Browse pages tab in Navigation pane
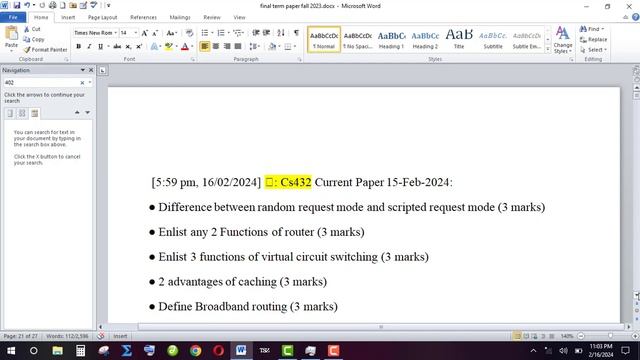The image size is (640, 360). [x=22, y=113]
